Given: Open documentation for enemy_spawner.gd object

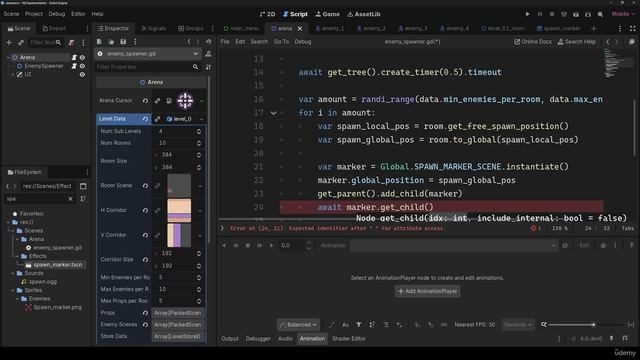Looking at the screenshot, I should click(x=209, y=54).
